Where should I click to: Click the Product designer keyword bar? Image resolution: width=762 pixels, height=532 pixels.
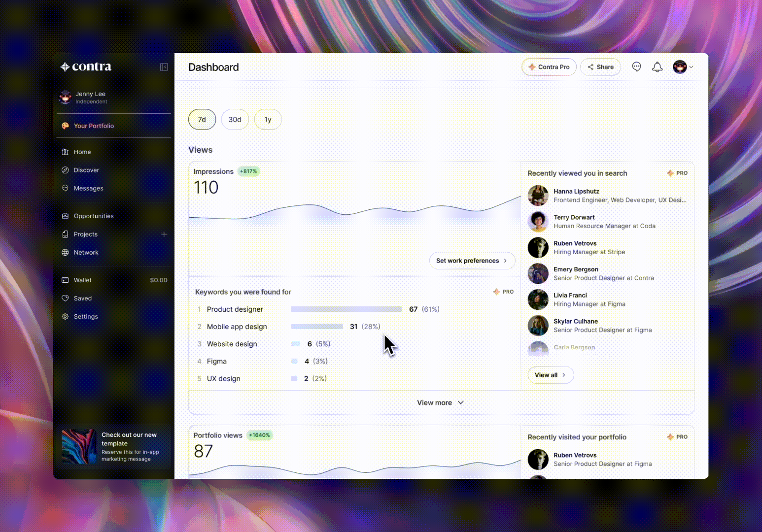click(346, 309)
